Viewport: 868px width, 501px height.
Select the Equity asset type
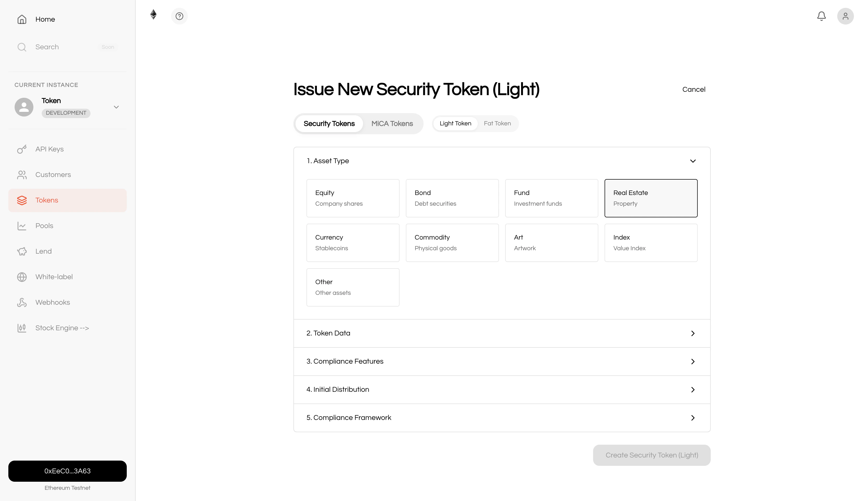pos(353,198)
